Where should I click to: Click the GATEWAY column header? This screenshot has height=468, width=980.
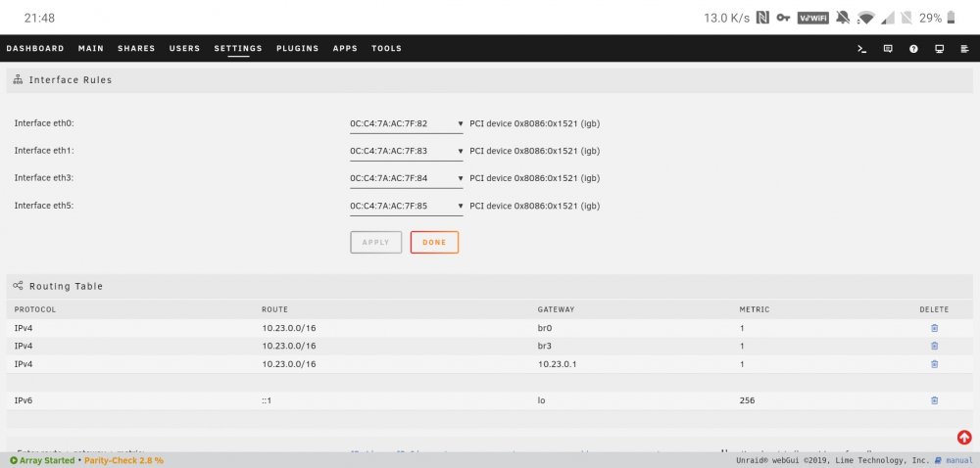[x=556, y=309]
